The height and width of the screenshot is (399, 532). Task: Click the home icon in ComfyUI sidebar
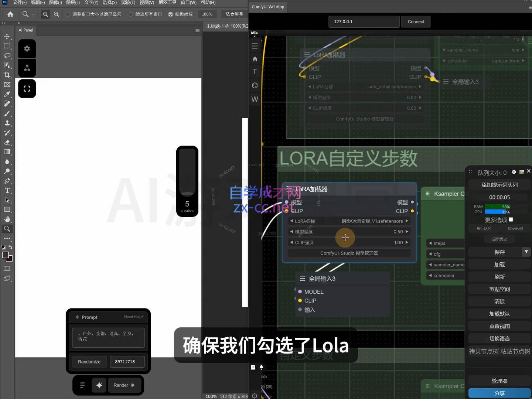click(255, 59)
